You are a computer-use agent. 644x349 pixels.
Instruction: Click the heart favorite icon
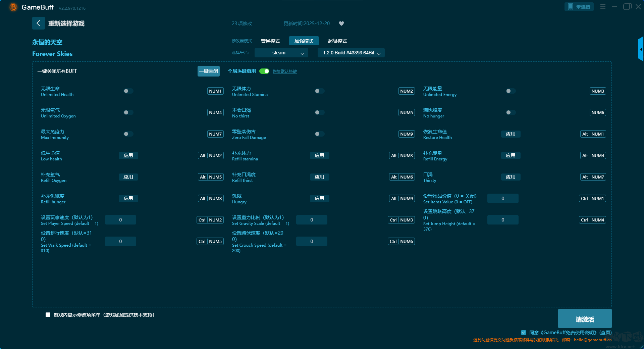(x=341, y=23)
